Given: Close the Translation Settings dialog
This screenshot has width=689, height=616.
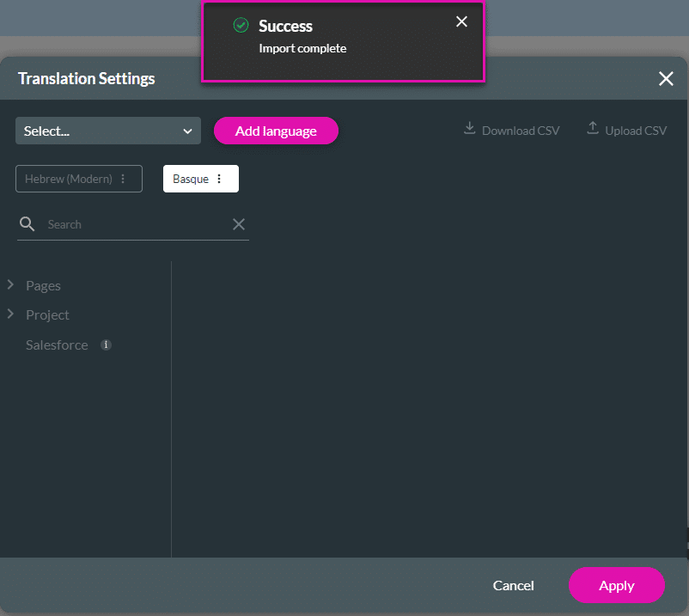Looking at the screenshot, I should pyautogui.click(x=666, y=79).
